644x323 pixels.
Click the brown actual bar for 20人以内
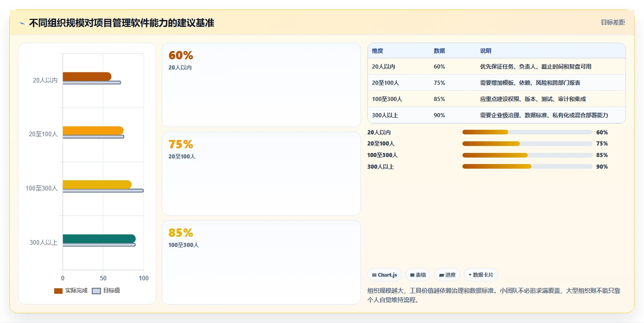coord(87,76)
